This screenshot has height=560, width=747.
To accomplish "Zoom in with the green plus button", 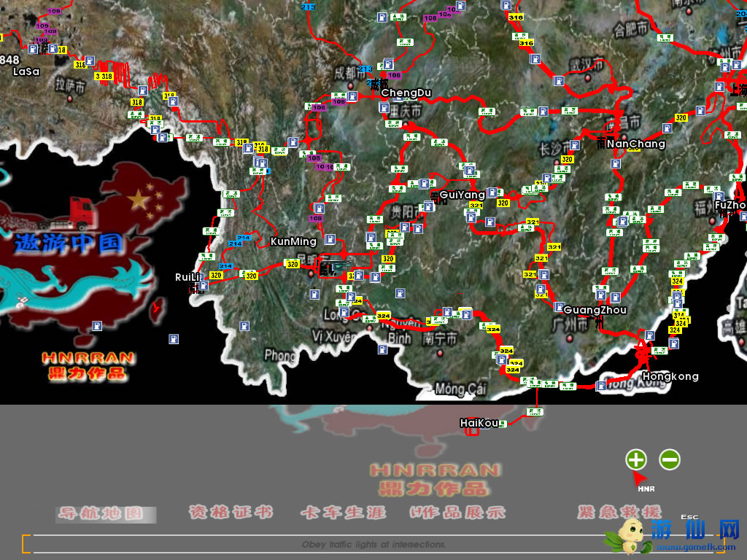I will pos(636,459).
